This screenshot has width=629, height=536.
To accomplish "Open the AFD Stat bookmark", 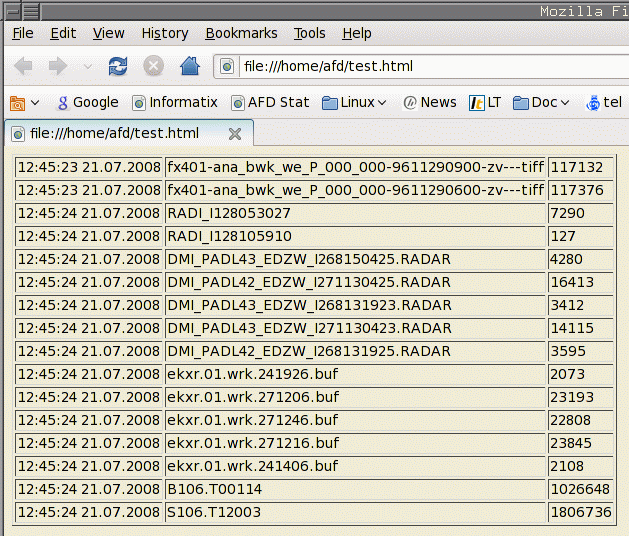I will coord(270,102).
